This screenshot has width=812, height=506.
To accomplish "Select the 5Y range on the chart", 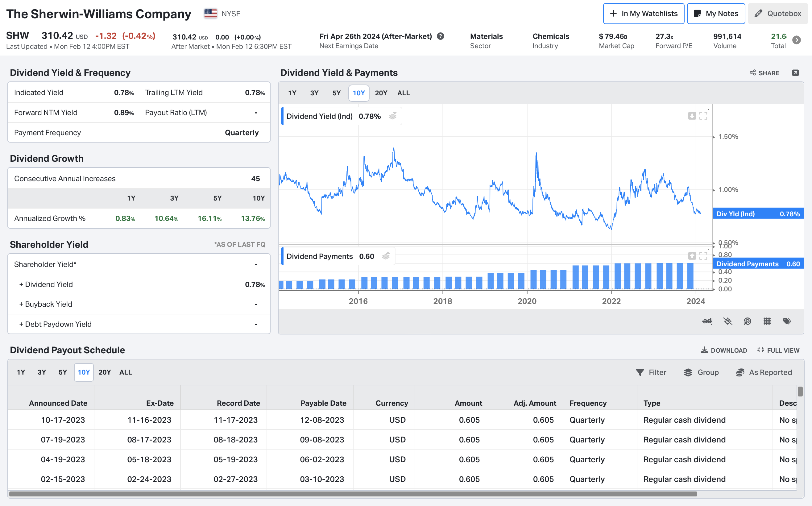I will pyautogui.click(x=336, y=93).
